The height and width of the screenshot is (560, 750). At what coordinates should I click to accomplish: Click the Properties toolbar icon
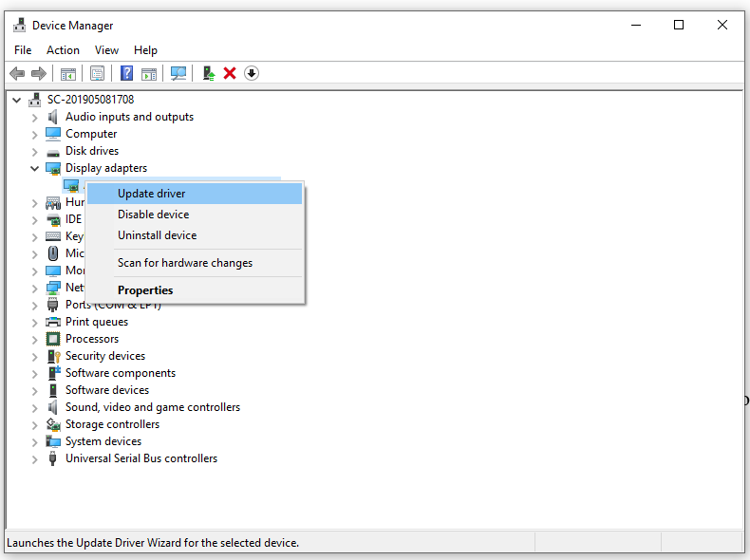point(97,73)
